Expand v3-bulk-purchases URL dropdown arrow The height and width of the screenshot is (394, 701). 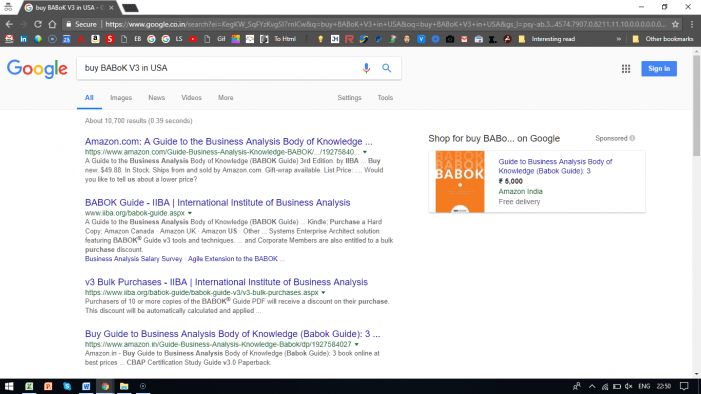click(x=323, y=292)
